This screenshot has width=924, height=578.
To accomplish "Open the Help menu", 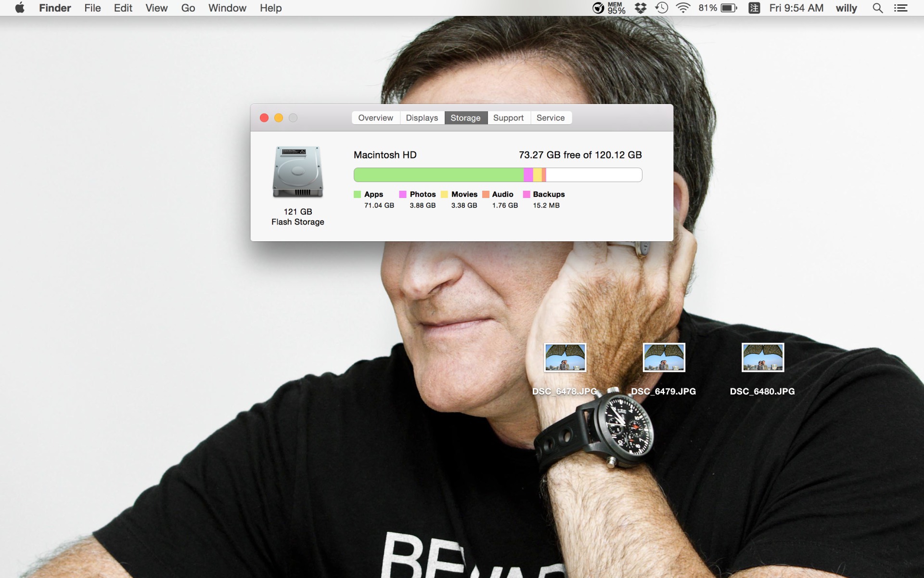I will tap(270, 8).
